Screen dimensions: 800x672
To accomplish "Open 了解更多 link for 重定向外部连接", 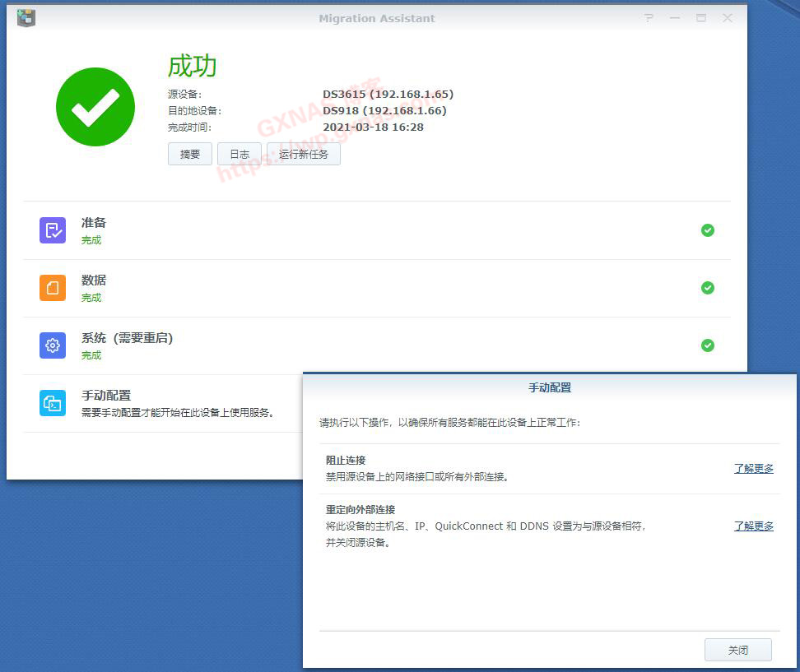I will pos(754,526).
